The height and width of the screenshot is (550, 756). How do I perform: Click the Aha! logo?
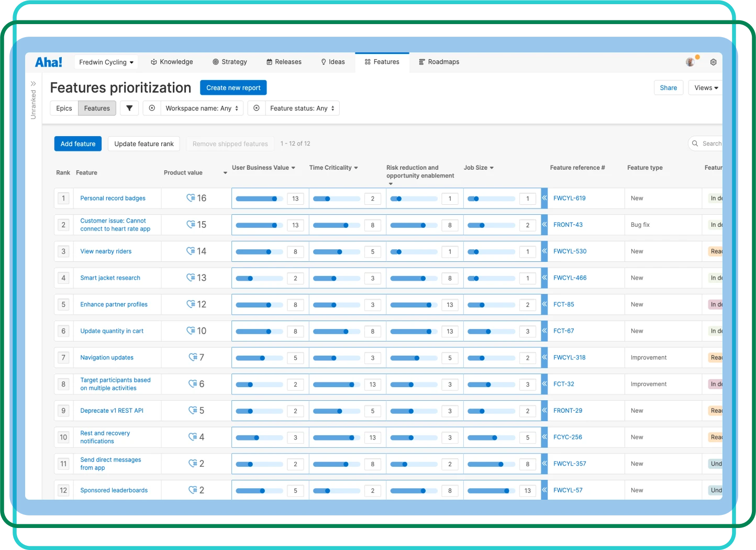point(49,62)
